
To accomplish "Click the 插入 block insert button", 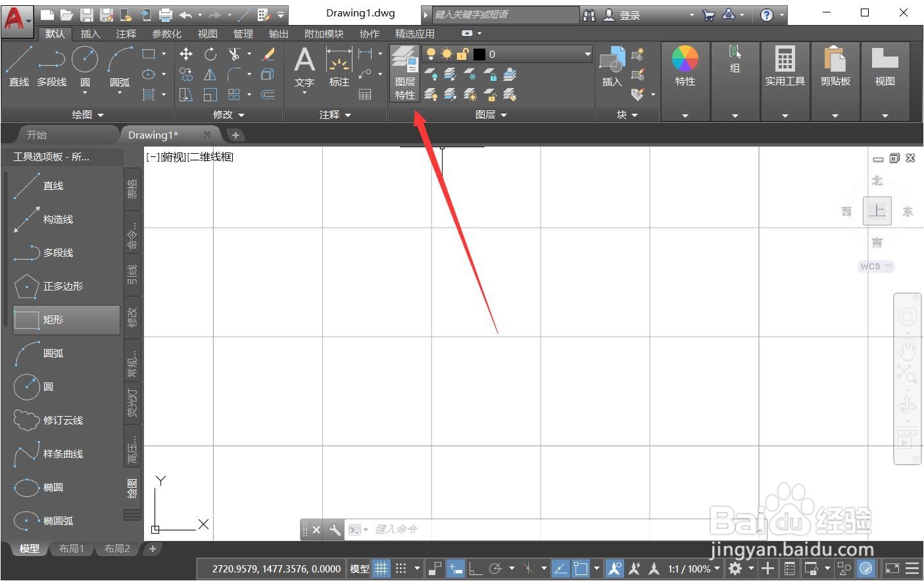I will [x=612, y=68].
